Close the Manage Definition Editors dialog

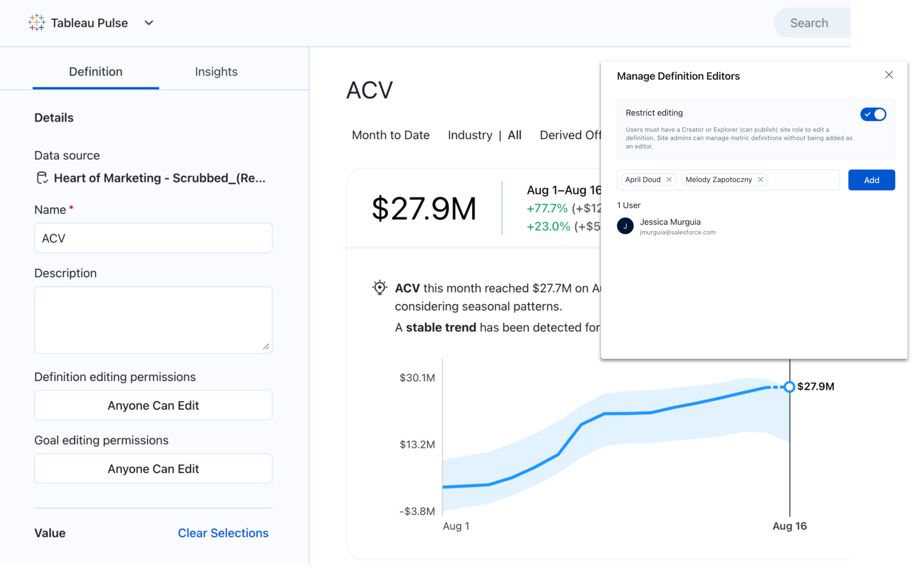point(889,75)
